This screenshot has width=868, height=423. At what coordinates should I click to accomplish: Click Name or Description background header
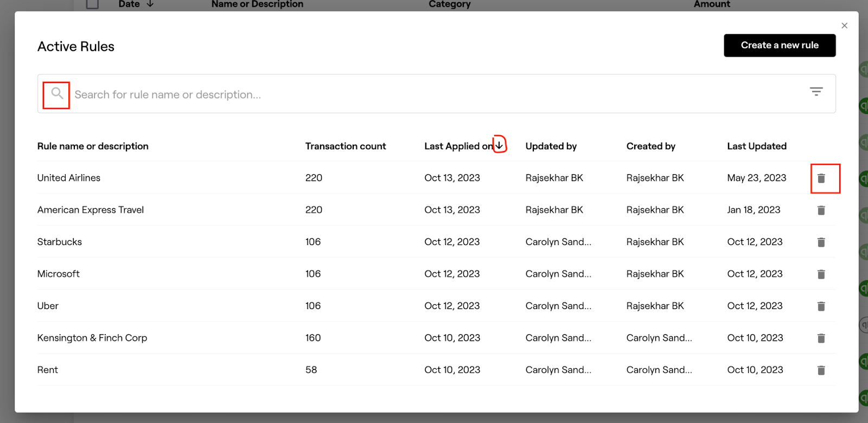(x=257, y=4)
